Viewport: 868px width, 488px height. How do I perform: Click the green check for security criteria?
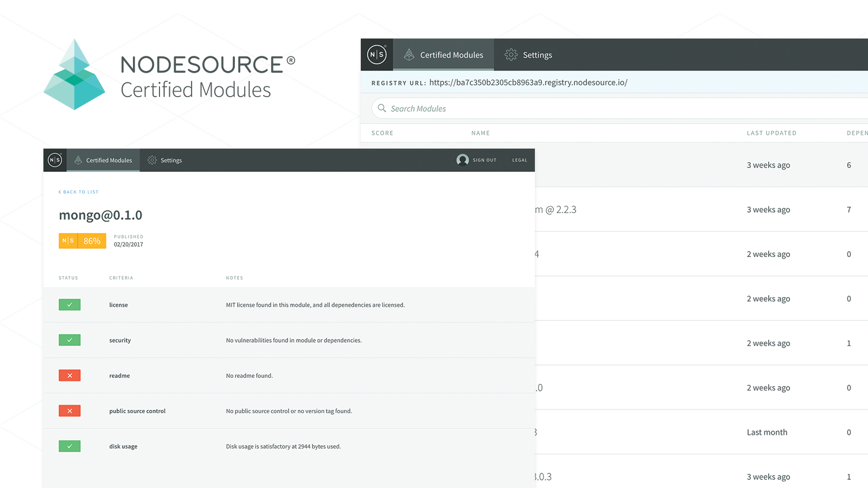tap(69, 340)
